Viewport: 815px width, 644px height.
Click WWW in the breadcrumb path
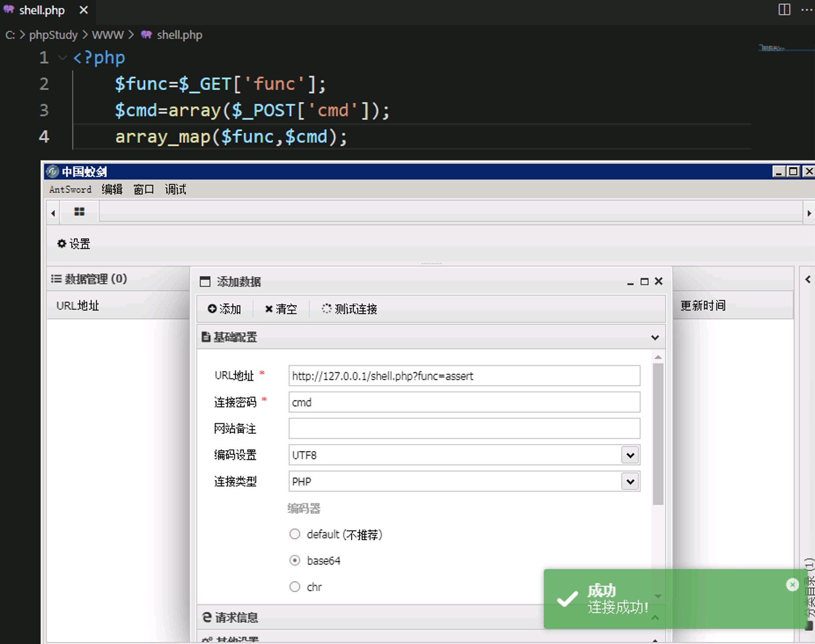click(x=108, y=35)
